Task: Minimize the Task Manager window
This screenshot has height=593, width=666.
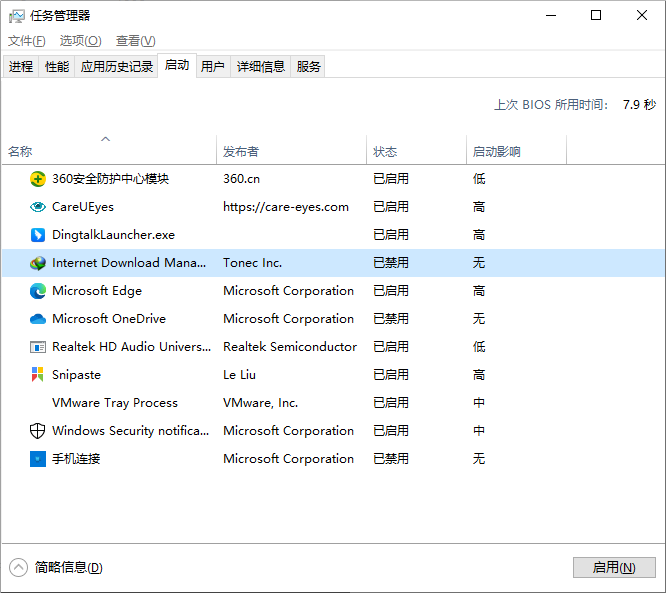Action: click(x=551, y=16)
